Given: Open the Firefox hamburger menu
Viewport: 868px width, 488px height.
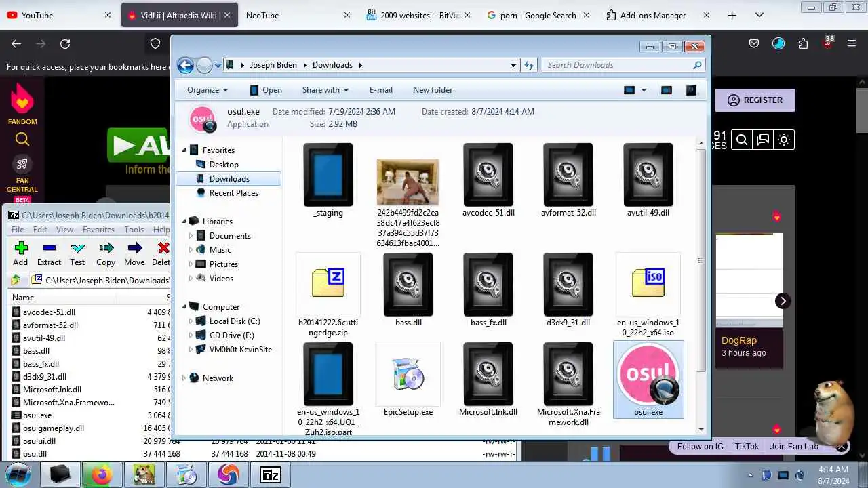Looking at the screenshot, I should pyautogui.click(x=852, y=43).
